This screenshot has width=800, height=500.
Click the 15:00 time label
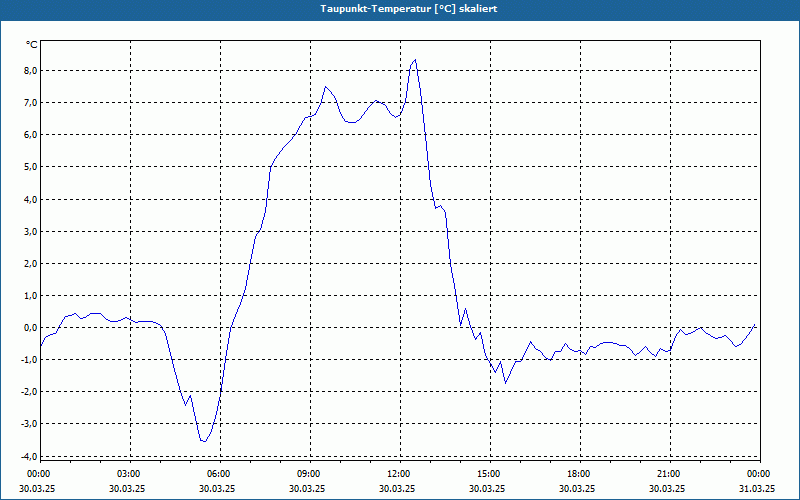(x=489, y=474)
